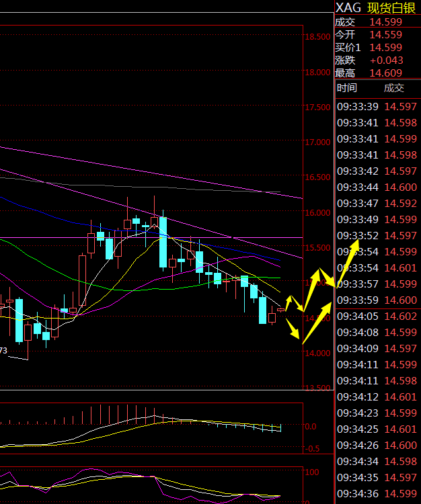Screen dimensions: 421x504
Task: Select the tick row timed 09:34:34
Action: coord(377,462)
